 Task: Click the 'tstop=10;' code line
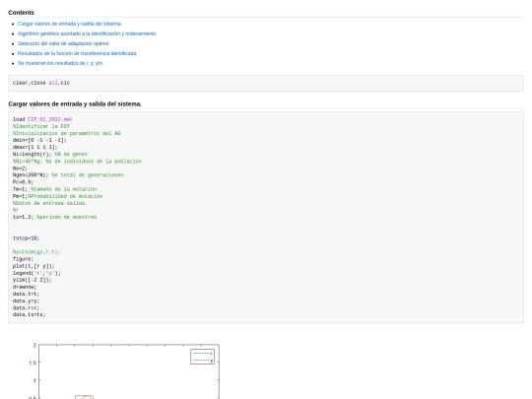point(27,238)
